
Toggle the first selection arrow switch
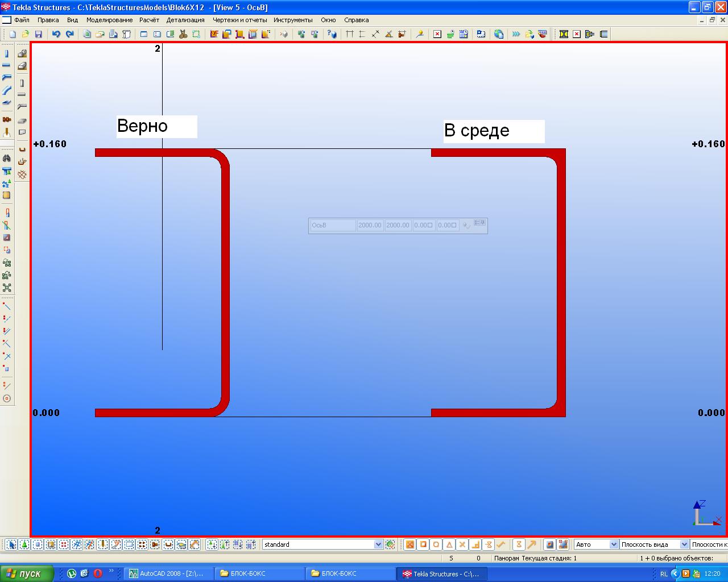pyautogui.click(x=11, y=544)
